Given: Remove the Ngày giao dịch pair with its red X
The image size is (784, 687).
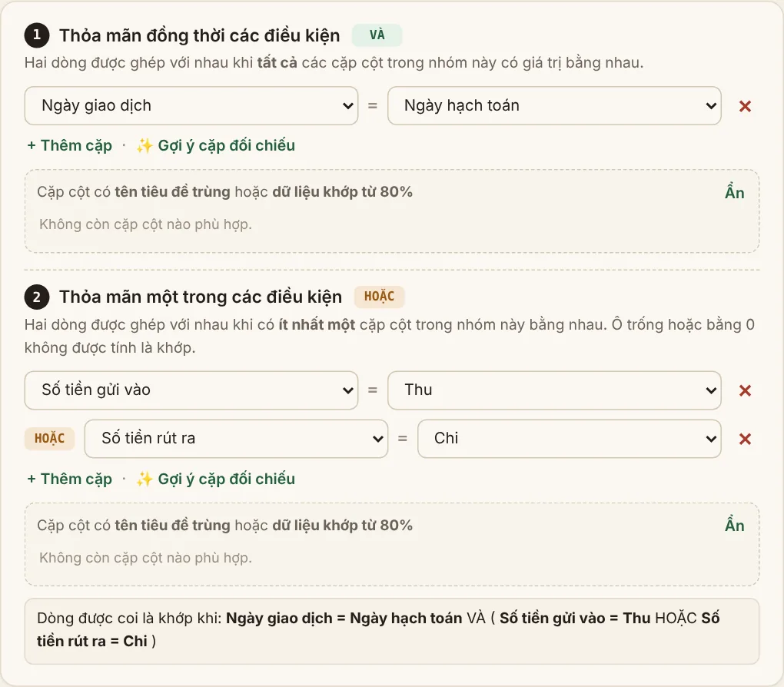Looking at the screenshot, I should pyautogui.click(x=745, y=106).
